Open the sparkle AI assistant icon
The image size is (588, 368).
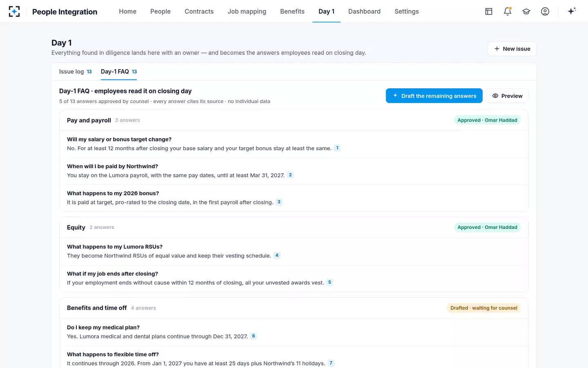(572, 11)
